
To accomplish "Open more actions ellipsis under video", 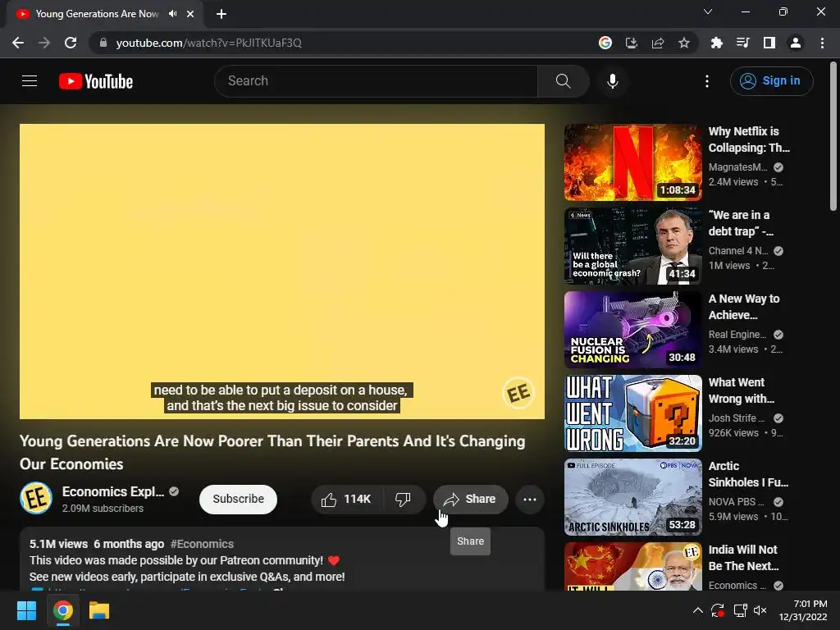I will [529, 500].
